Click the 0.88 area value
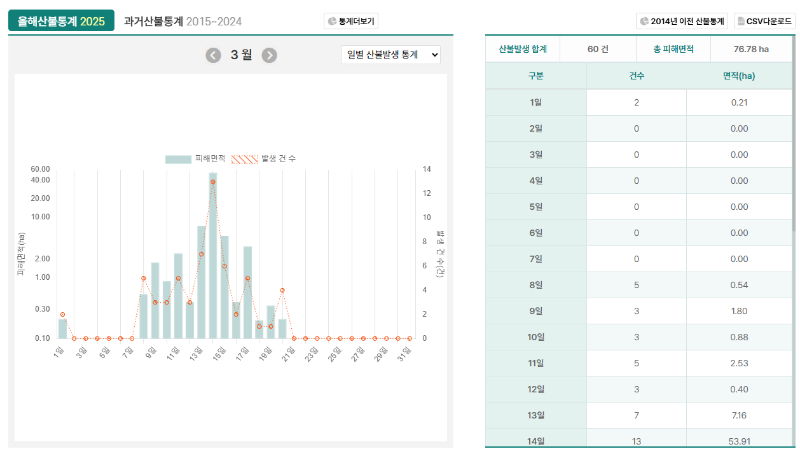 pyautogui.click(x=739, y=337)
